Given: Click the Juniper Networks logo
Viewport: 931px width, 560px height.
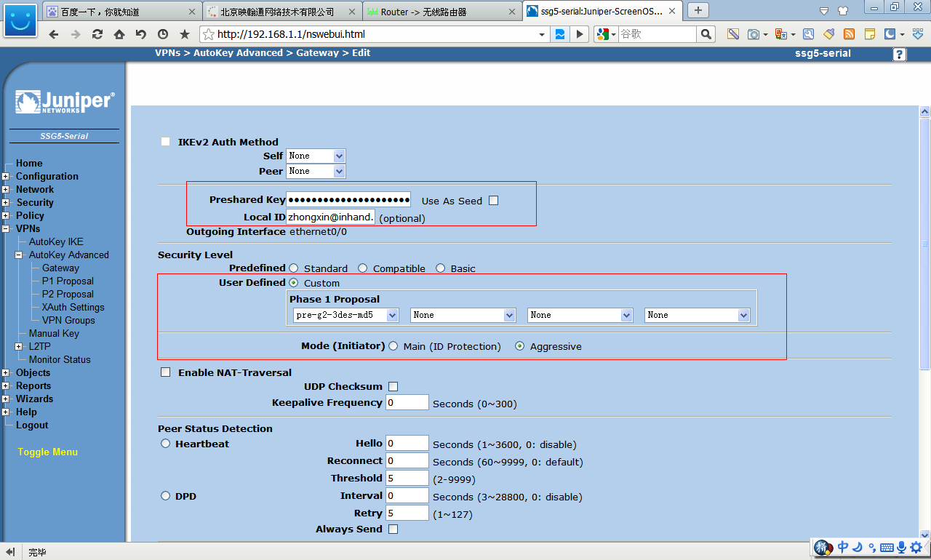Looking at the screenshot, I should click(65, 102).
